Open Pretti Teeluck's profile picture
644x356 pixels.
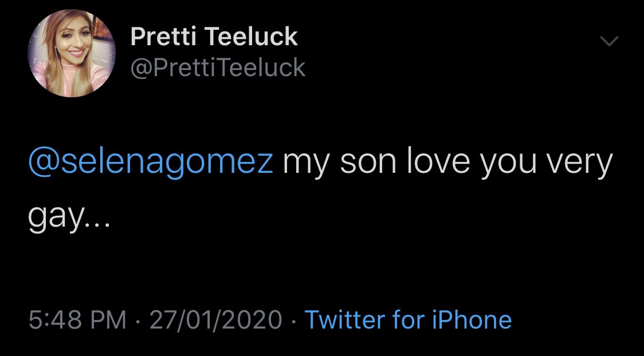coord(70,53)
